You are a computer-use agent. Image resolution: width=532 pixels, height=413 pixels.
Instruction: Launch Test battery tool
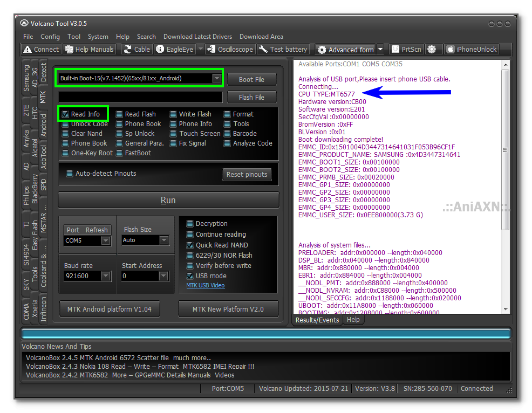pos(283,50)
